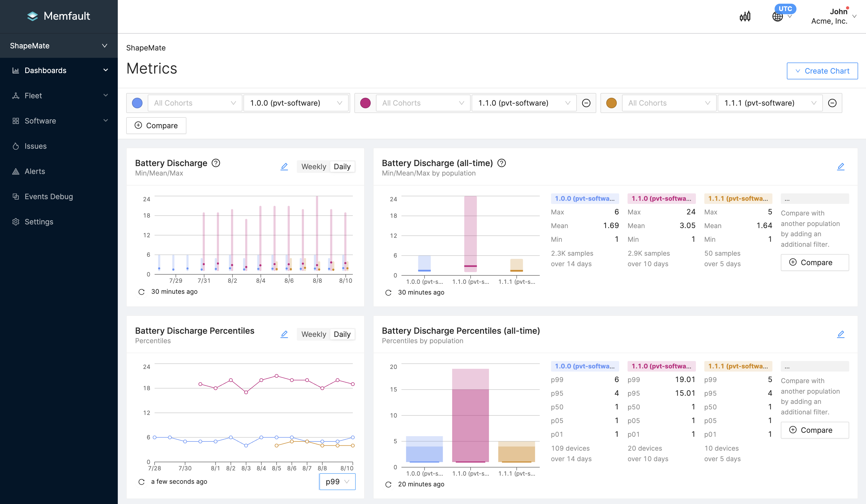
Task: Expand the ShapeMate project selector
Action: [x=59, y=46]
